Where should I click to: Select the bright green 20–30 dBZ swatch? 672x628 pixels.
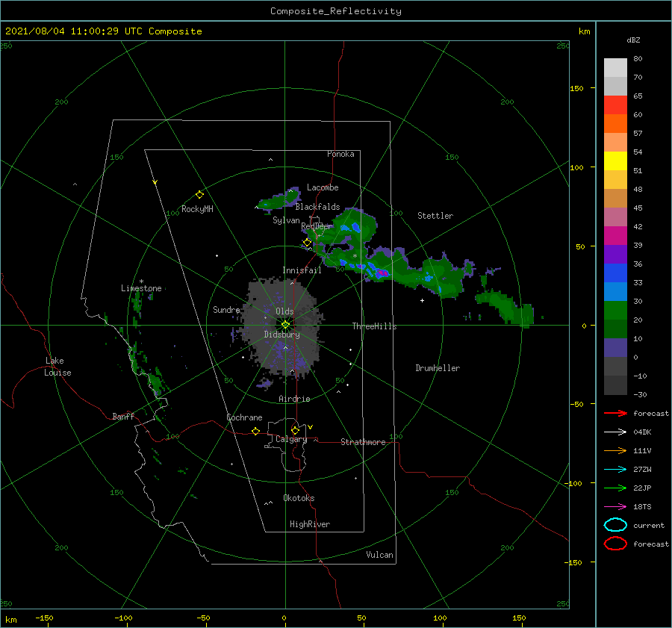click(x=615, y=311)
